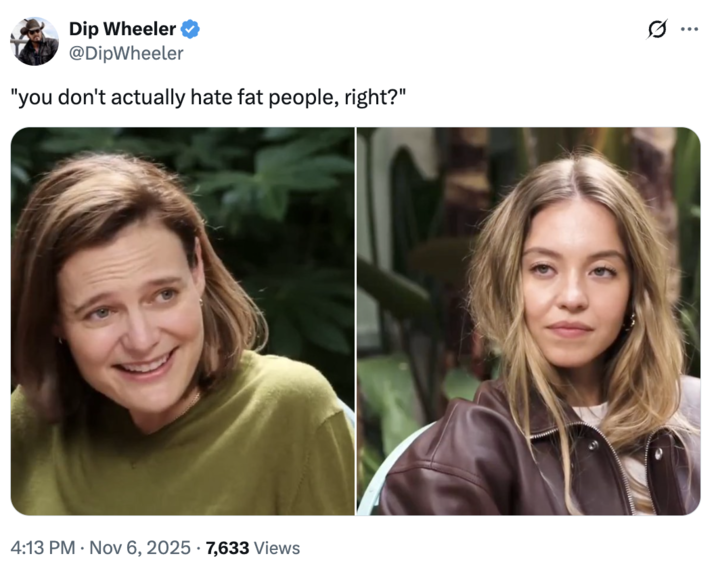The height and width of the screenshot is (573, 716).
Task: Open the left photo of smiling woman
Action: click(x=182, y=320)
